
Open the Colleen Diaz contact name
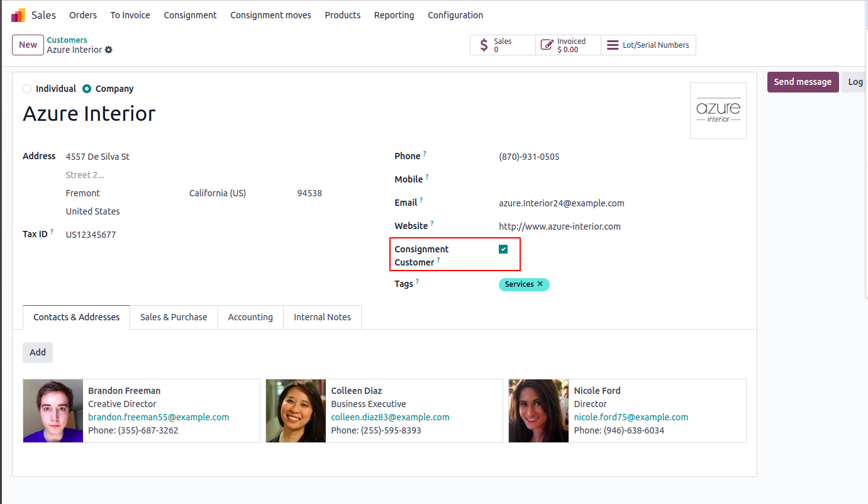point(357,391)
